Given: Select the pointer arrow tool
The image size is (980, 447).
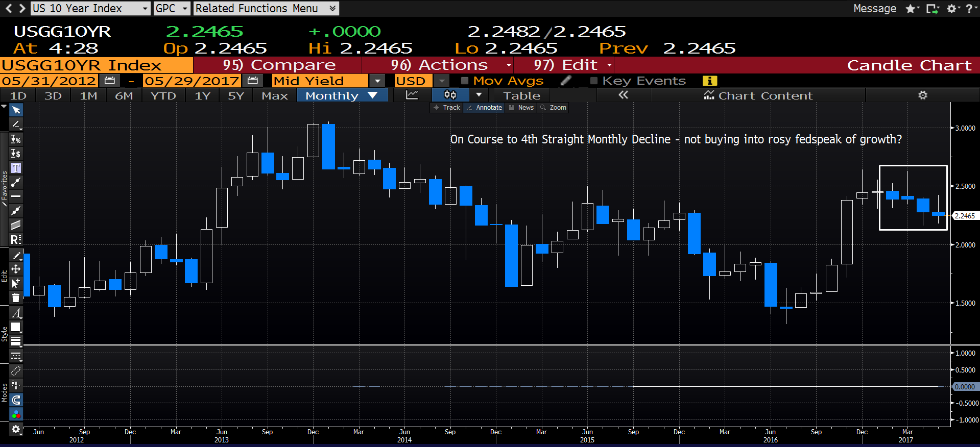Looking at the screenshot, I should click(x=16, y=110).
